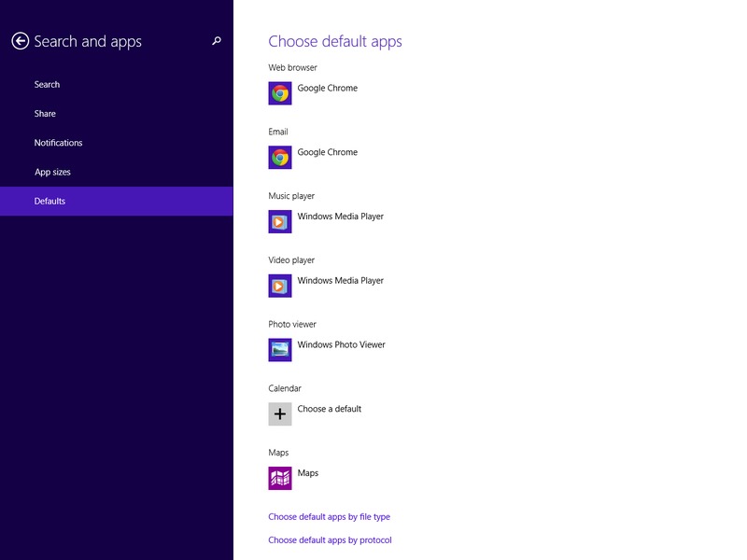Change the Web browser default from Google Chrome

pyautogui.click(x=327, y=89)
